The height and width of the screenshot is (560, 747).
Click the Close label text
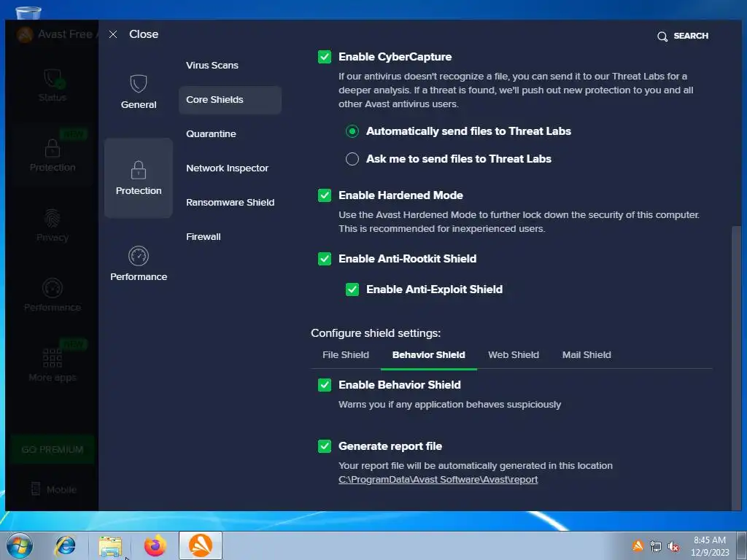point(144,34)
